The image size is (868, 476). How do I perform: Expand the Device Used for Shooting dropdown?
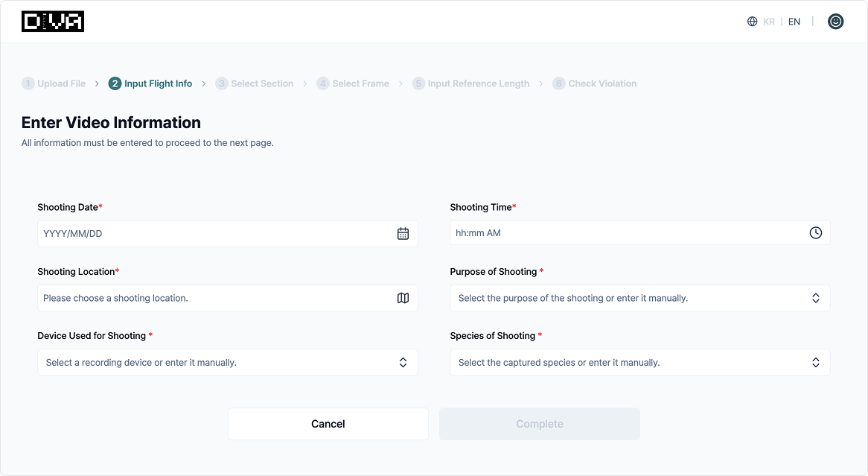(x=403, y=363)
